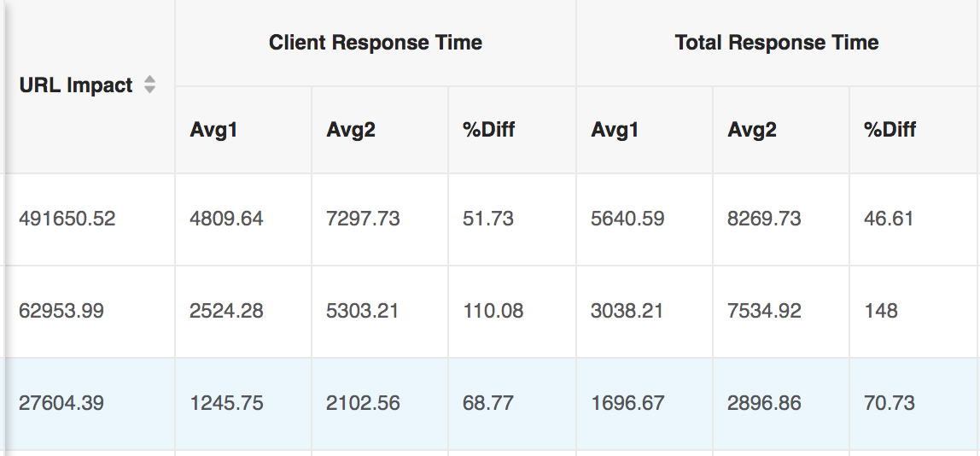
Task: Select the highlighted row cell 27604.39
Action: click(61, 403)
